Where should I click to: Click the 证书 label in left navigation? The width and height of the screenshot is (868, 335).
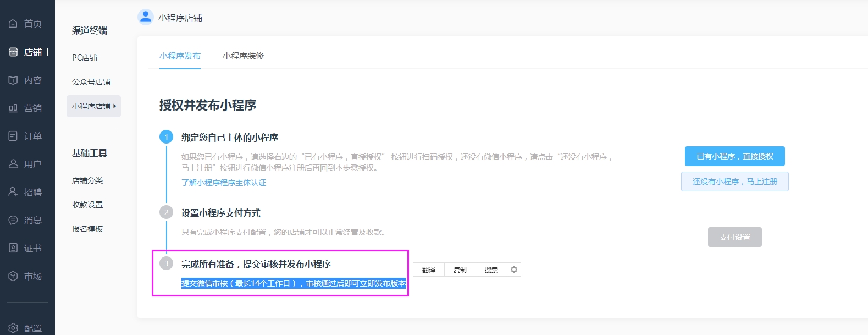33,248
